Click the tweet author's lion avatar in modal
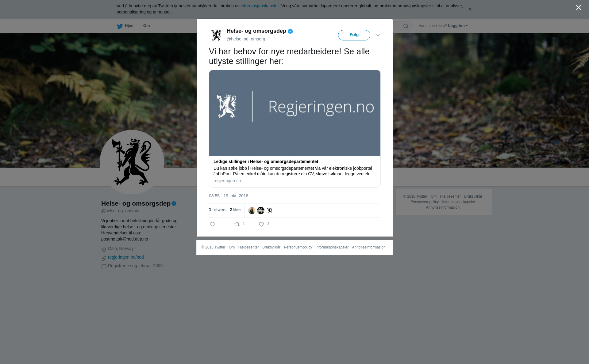589x364 pixels. coord(216,35)
